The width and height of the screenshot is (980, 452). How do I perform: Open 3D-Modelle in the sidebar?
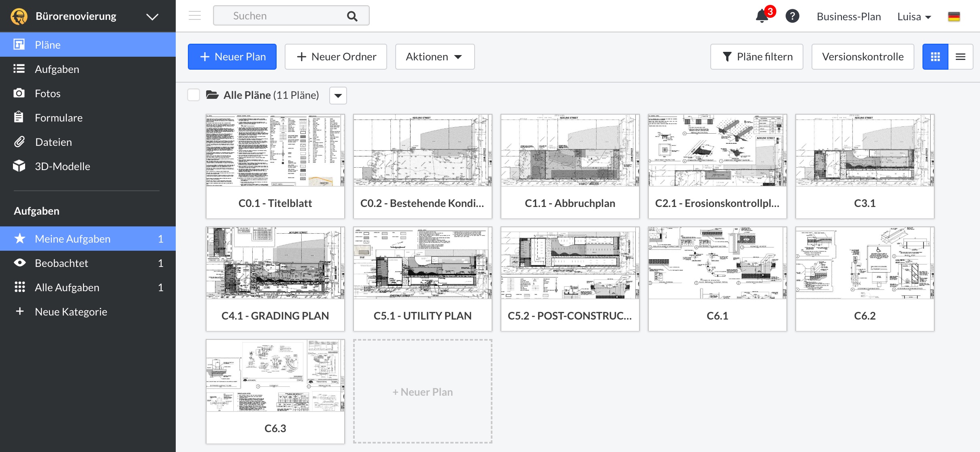(88, 166)
